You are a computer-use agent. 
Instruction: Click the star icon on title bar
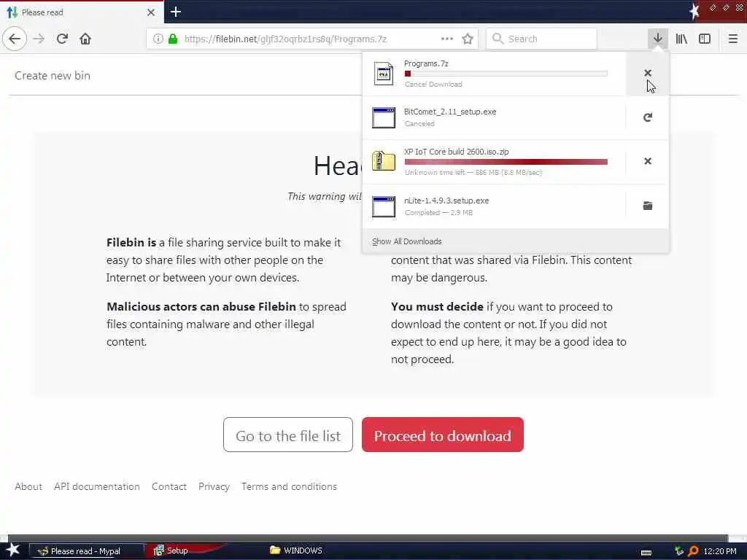click(694, 12)
